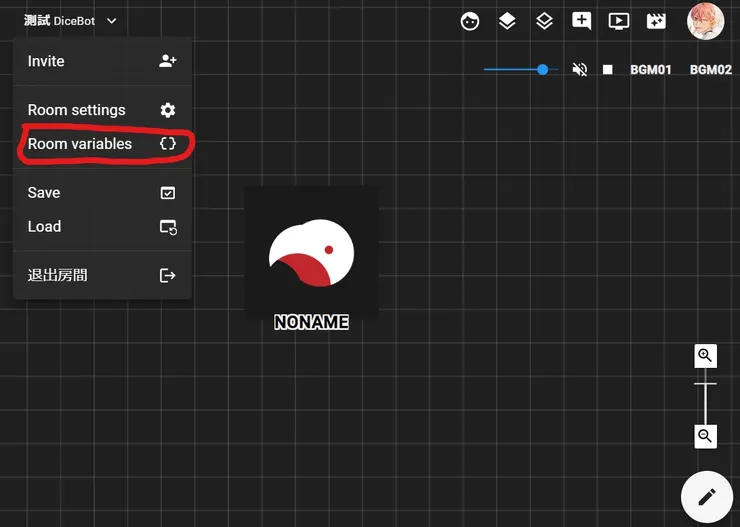
Task: Adjust the blue volume slider
Action: coord(521,70)
